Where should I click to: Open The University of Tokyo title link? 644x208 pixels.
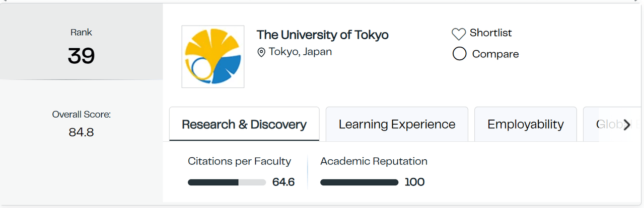pyautogui.click(x=323, y=35)
